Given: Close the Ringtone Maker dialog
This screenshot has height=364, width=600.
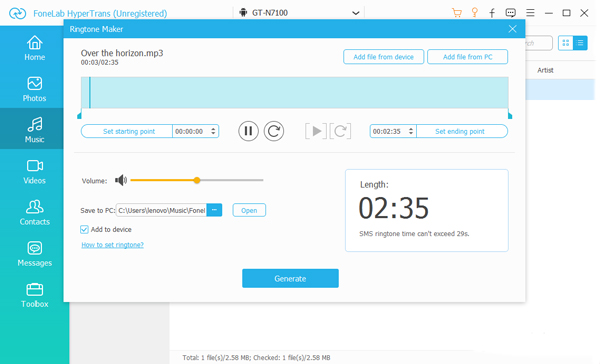Looking at the screenshot, I should point(512,29).
